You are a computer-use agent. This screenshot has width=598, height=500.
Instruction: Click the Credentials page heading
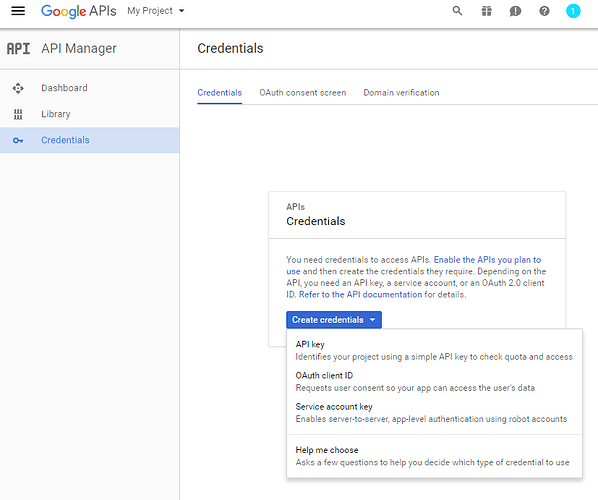230,48
